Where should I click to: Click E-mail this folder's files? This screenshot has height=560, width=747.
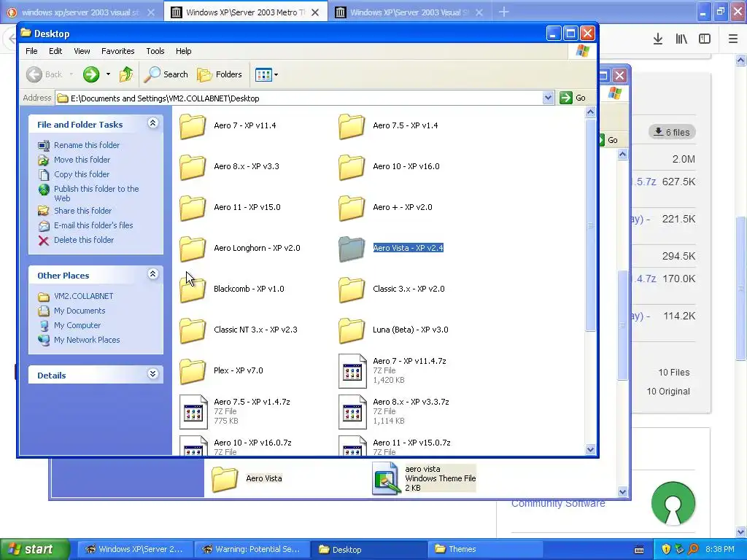93,225
